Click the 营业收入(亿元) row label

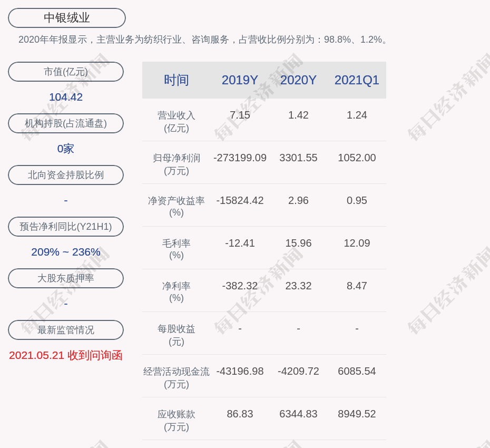177,122
